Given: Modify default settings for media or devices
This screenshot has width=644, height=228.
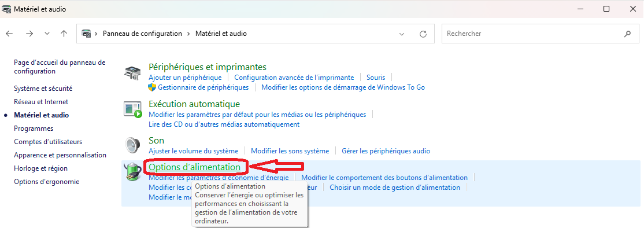Looking at the screenshot, I should click(257, 115).
